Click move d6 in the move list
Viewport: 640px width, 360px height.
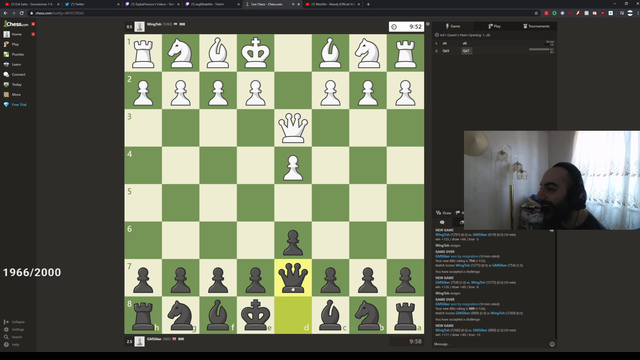coord(464,43)
